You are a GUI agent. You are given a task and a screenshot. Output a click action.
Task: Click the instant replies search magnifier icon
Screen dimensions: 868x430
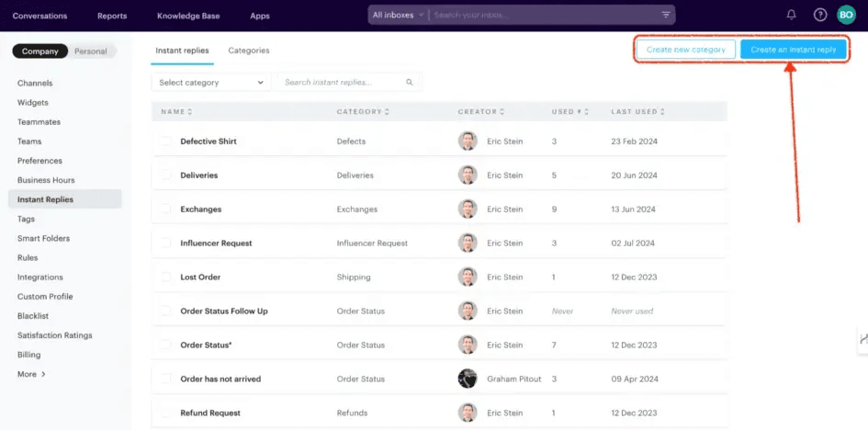click(410, 83)
